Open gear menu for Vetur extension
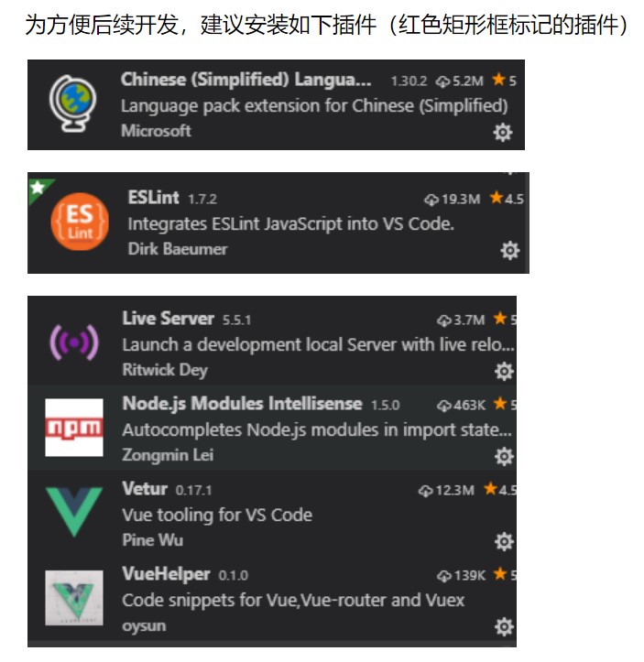The height and width of the screenshot is (662, 644). click(504, 541)
